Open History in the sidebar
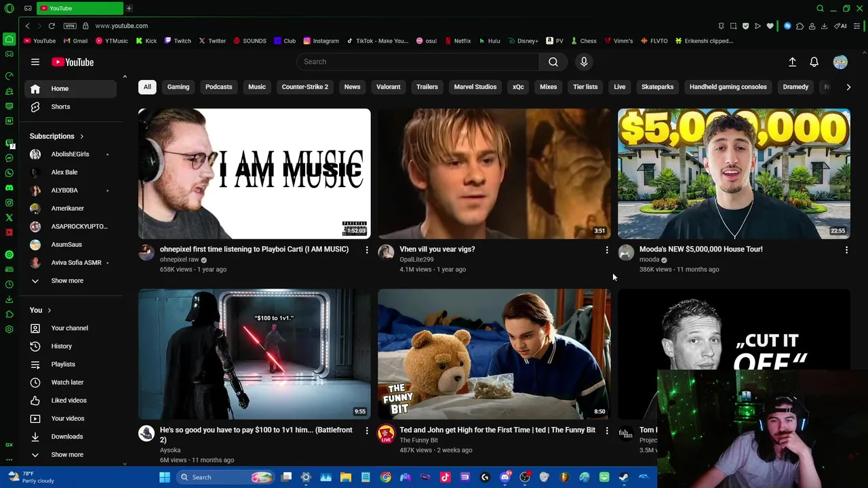868x488 pixels. coord(71,346)
